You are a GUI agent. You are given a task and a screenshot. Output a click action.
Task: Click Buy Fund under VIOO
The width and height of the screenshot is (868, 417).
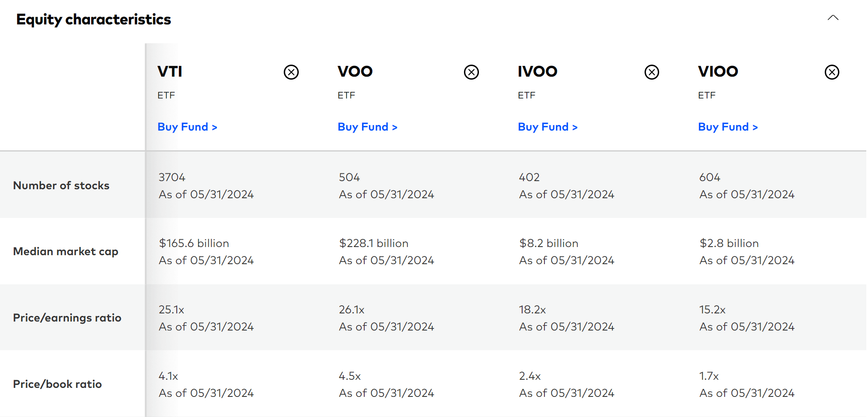click(728, 127)
